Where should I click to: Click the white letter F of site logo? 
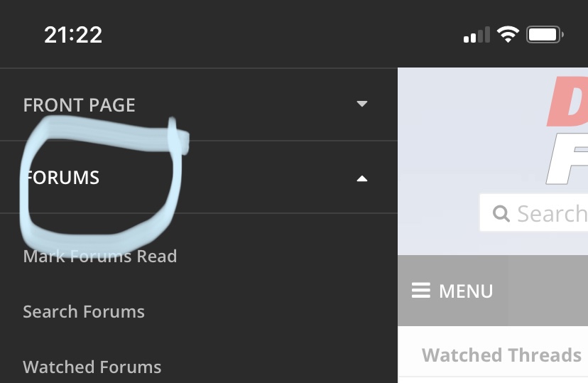coord(569,161)
